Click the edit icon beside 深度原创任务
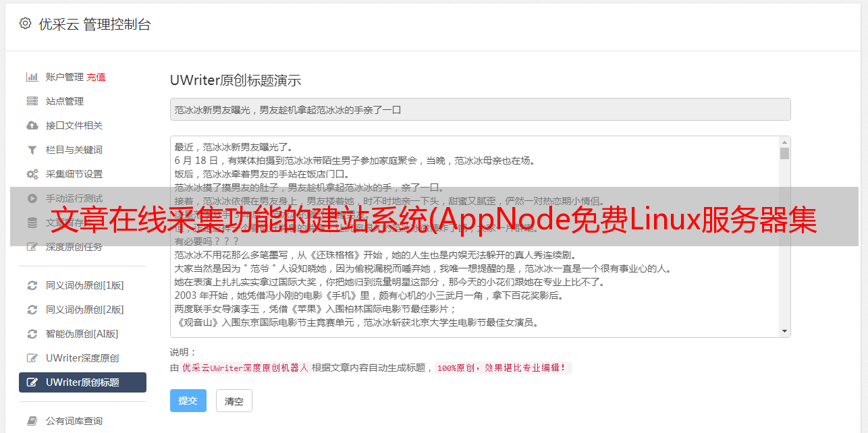868x433 pixels. pyautogui.click(x=32, y=247)
